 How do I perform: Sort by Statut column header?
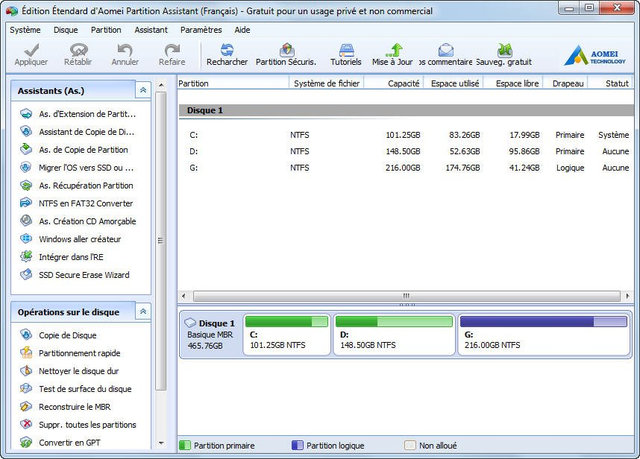point(611,83)
